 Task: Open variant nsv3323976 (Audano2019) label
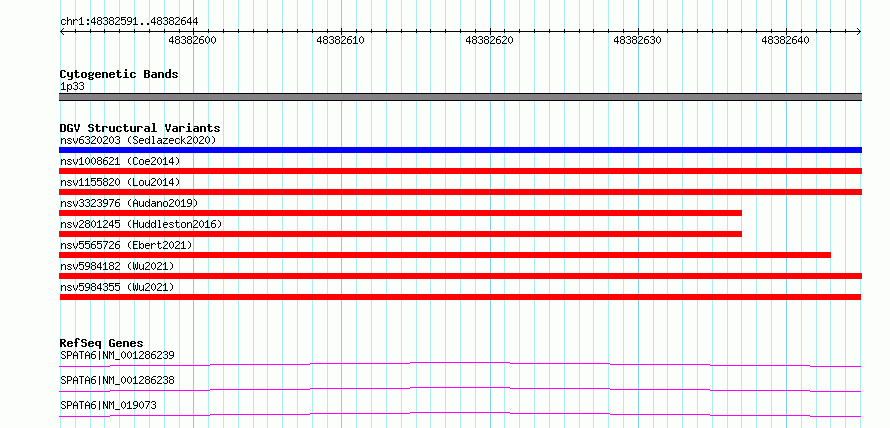[129, 203]
